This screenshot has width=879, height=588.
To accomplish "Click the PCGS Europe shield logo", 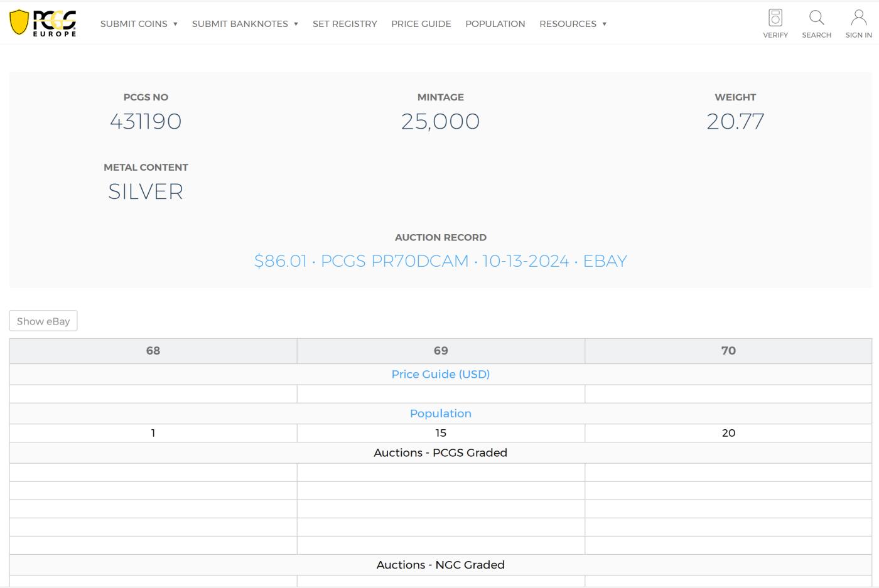I will click(x=43, y=23).
